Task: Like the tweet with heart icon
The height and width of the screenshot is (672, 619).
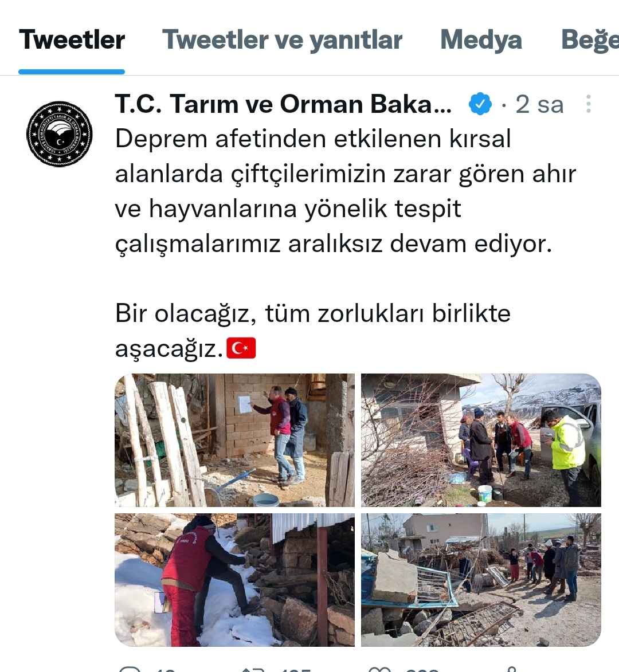Action: click(379, 669)
